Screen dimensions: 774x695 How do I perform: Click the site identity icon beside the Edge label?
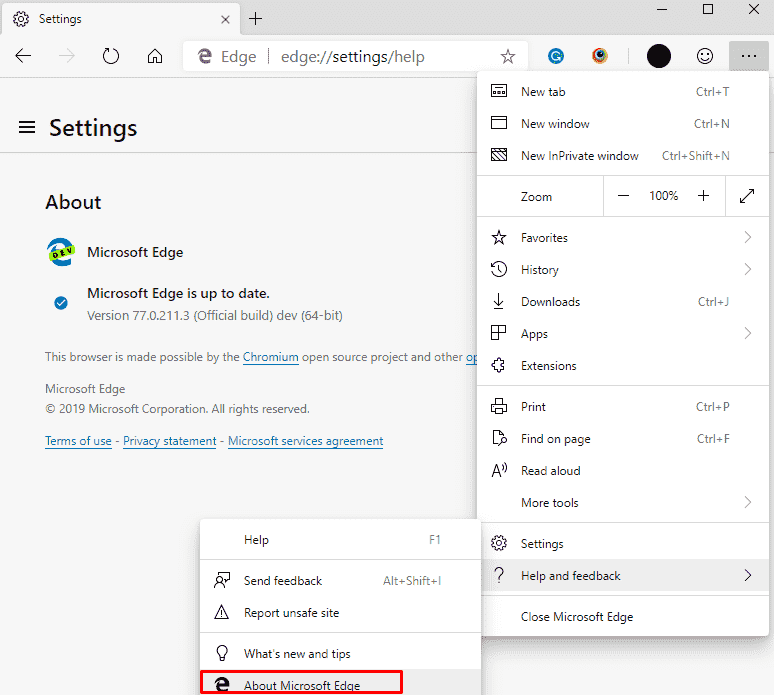click(205, 57)
